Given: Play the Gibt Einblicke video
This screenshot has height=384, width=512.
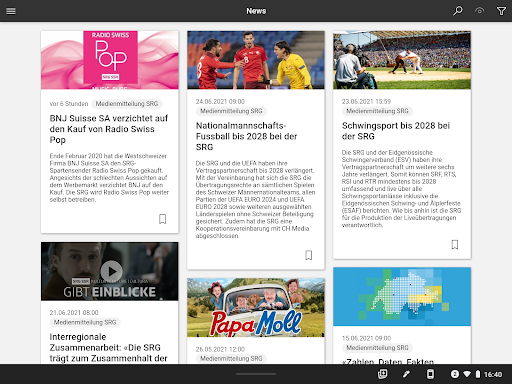Looking at the screenshot, I should click(111, 271).
